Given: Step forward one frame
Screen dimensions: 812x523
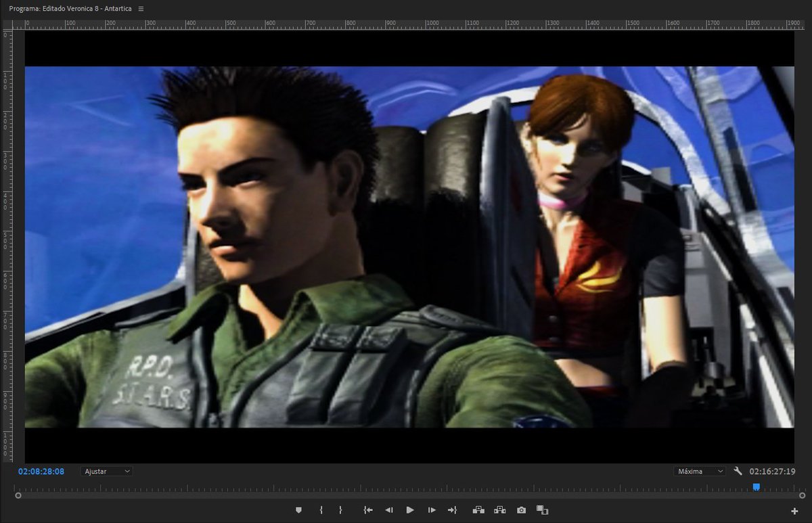Looking at the screenshot, I should (432, 510).
